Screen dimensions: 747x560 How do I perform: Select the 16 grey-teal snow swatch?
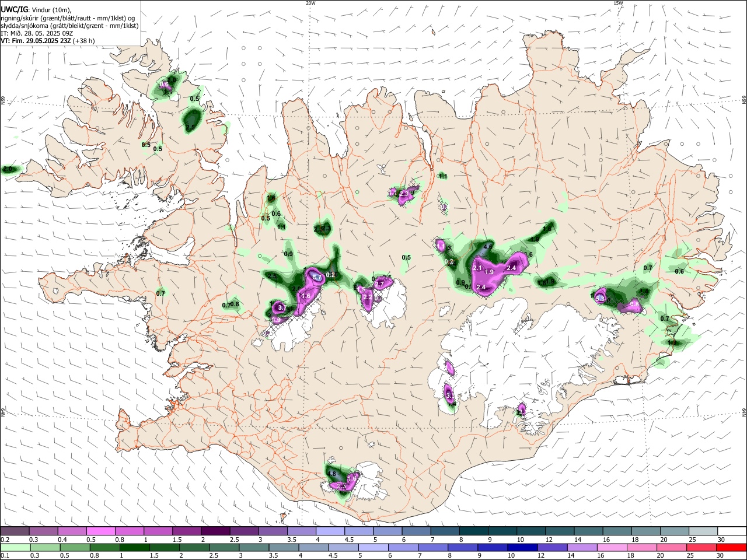(617, 531)
